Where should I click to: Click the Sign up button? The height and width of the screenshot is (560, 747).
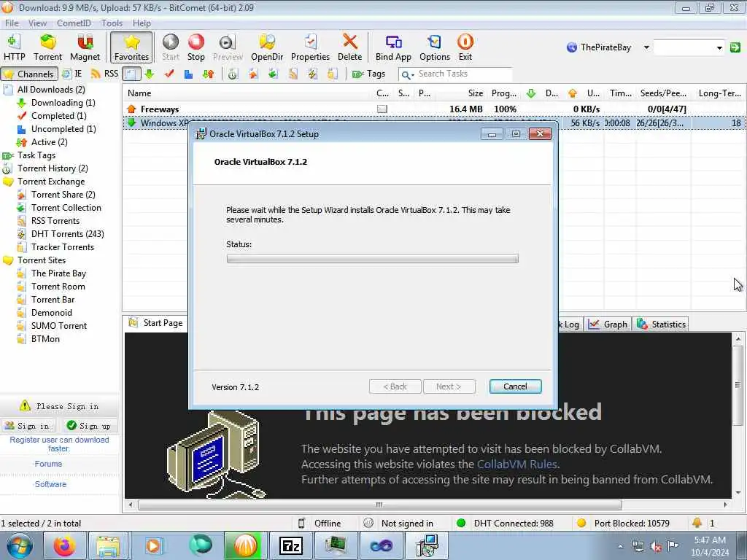tap(88, 426)
